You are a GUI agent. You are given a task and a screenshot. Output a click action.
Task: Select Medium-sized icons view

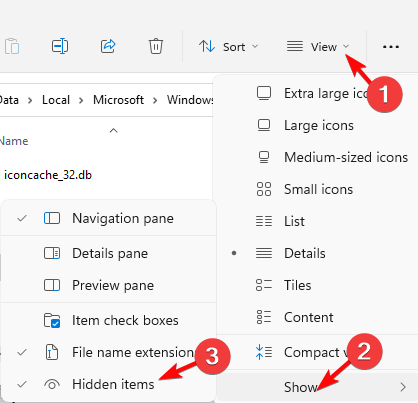coord(315,157)
